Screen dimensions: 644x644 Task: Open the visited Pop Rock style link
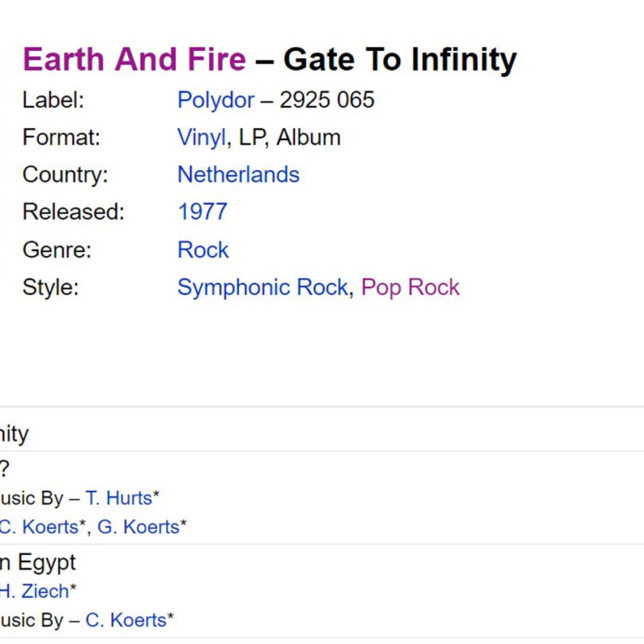click(x=410, y=287)
